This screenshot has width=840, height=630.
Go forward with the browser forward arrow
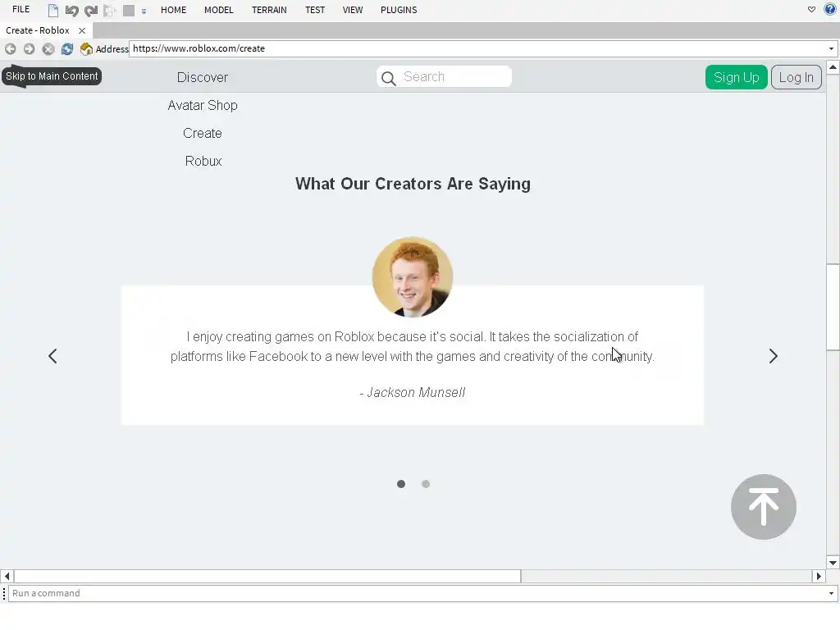click(x=29, y=48)
